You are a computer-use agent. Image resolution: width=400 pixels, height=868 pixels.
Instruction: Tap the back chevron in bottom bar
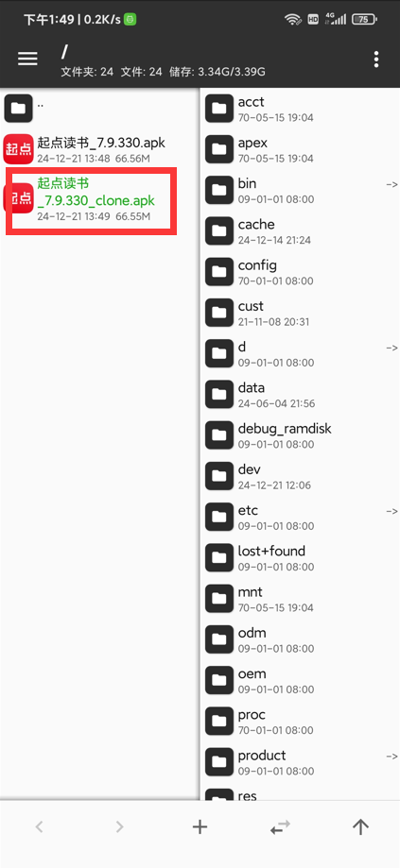pos(39,827)
